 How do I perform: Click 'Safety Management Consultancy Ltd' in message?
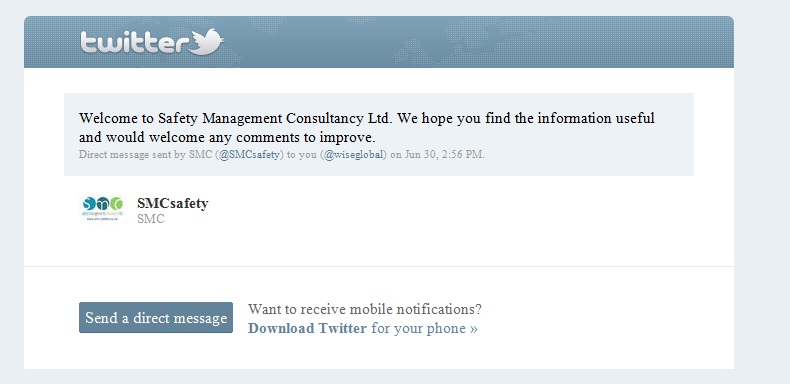pyautogui.click(x=274, y=118)
